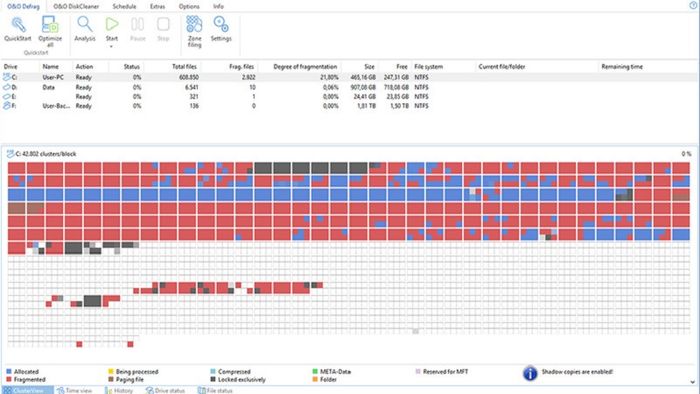
Task: Click the red Fragmented legend swatch
Action: 9,379
